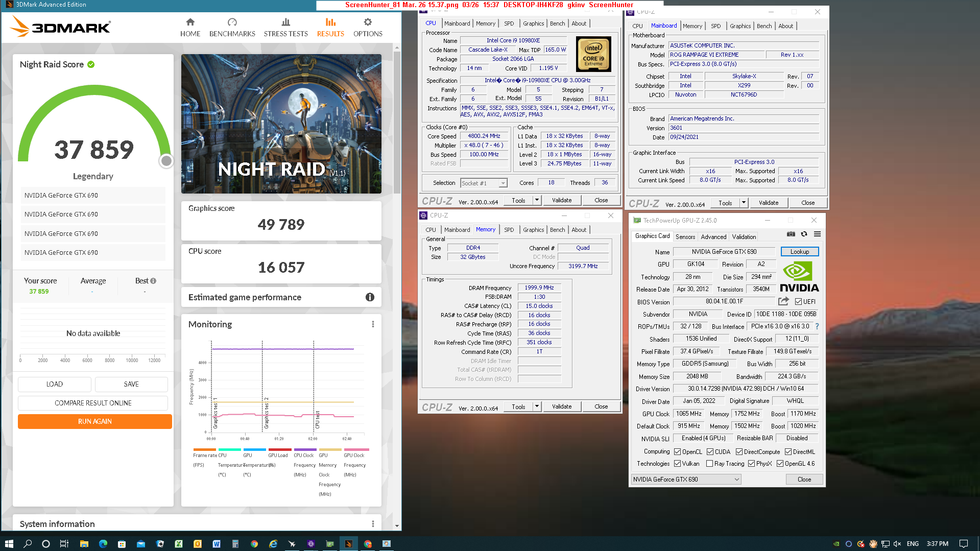Open Windows Start menu

click(9, 543)
